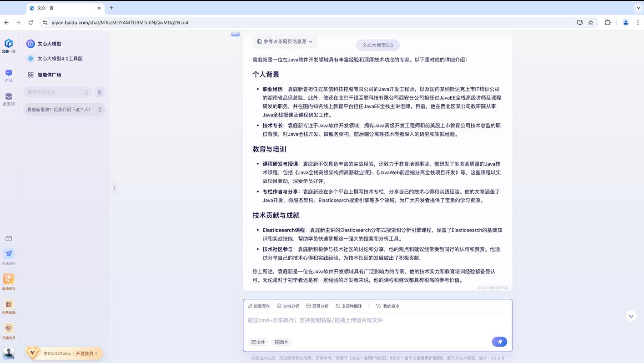Click the chat message input box
This screenshot has width=644, height=363.
pos(377,321)
